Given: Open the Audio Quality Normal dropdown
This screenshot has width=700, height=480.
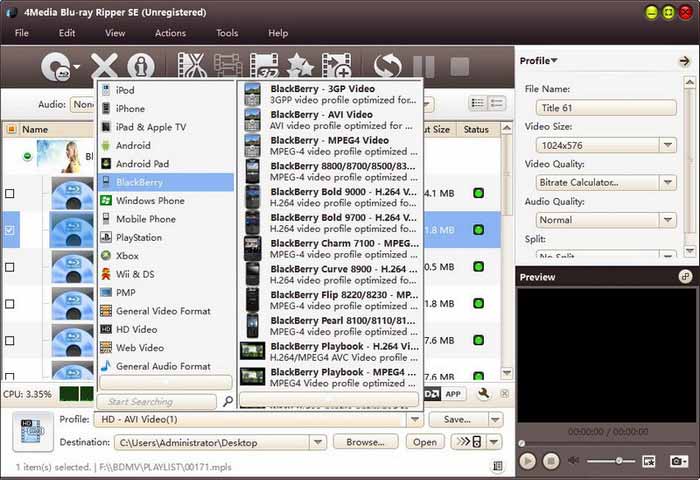Looking at the screenshot, I should point(668,220).
